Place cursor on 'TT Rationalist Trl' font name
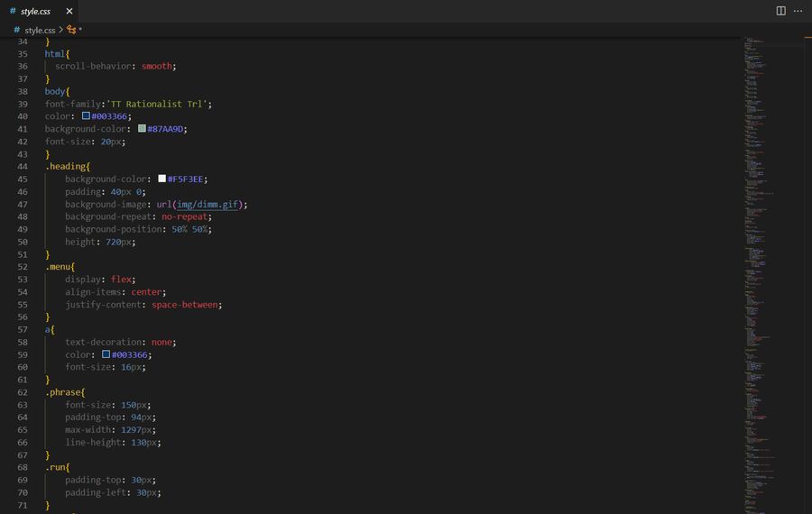The width and height of the screenshot is (812, 514). tap(158, 104)
